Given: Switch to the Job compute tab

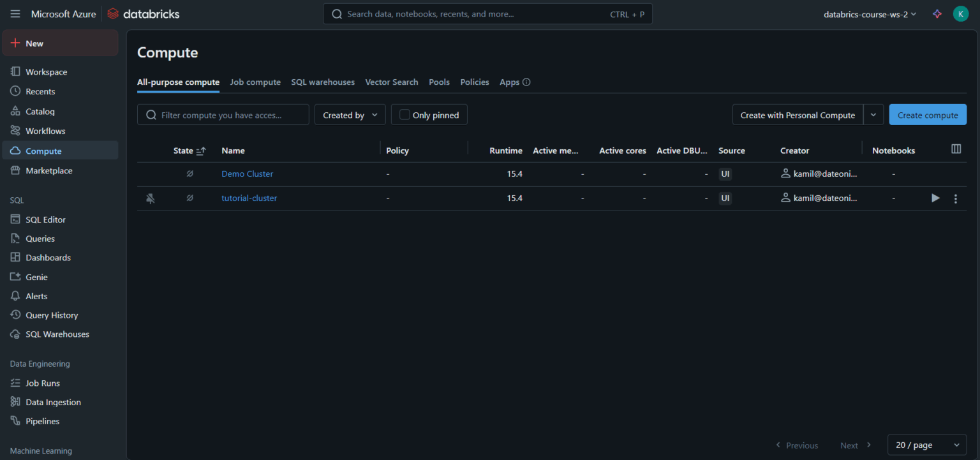Looking at the screenshot, I should tap(255, 82).
